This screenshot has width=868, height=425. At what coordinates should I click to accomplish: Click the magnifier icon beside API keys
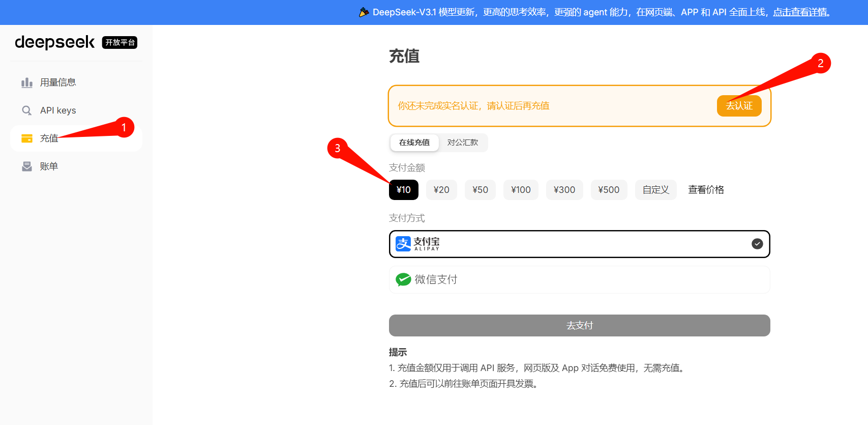[x=27, y=110]
